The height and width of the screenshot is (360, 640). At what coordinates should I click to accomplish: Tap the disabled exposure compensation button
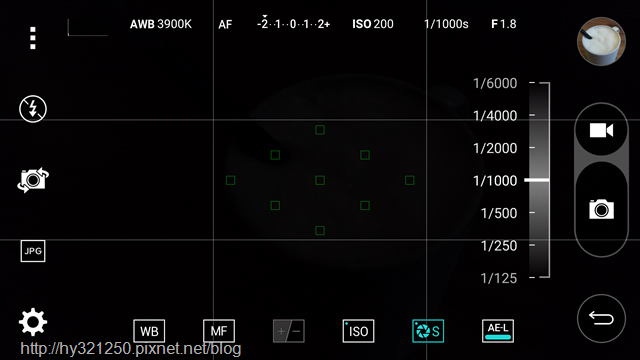pyautogui.click(x=289, y=331)
